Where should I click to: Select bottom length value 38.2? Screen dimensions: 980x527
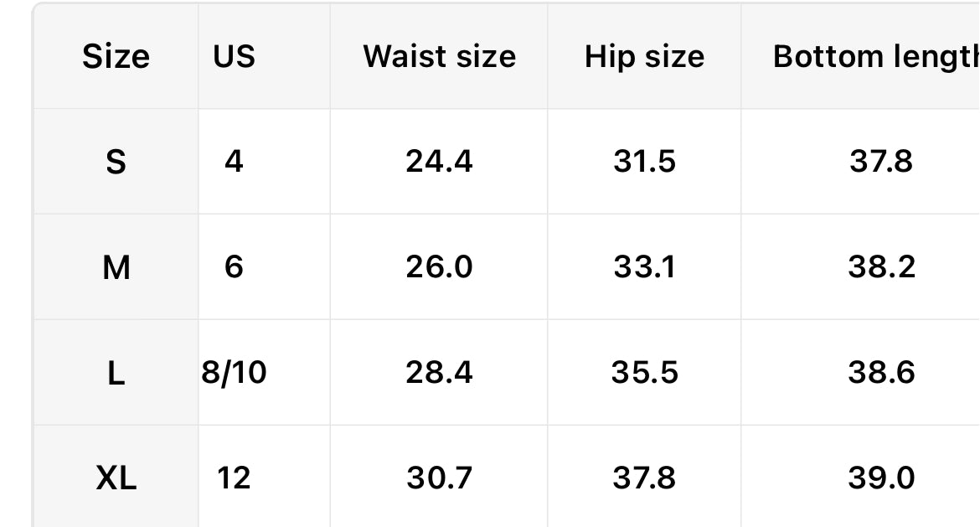[x=880, y=267]
